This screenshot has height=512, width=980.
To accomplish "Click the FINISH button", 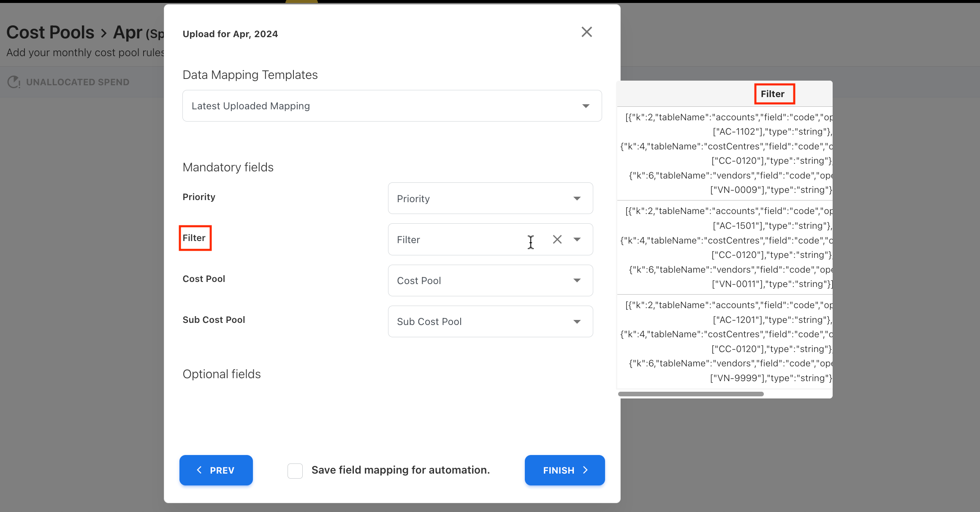I will [564, 470].
